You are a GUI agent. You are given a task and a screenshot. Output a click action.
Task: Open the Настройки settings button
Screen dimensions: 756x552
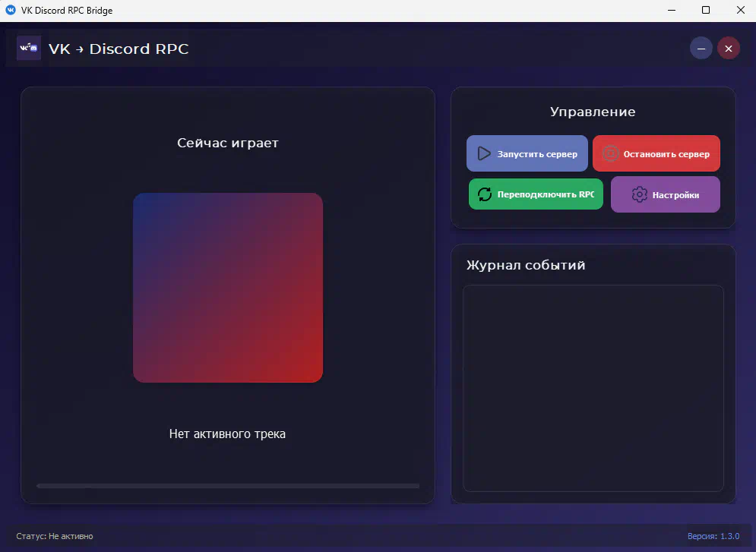pyautogui.click(x=666, y=194)
